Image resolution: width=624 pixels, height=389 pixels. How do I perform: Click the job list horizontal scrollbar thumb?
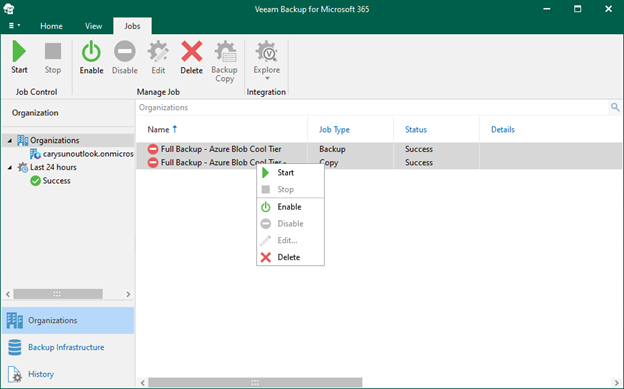pos(255,383)
